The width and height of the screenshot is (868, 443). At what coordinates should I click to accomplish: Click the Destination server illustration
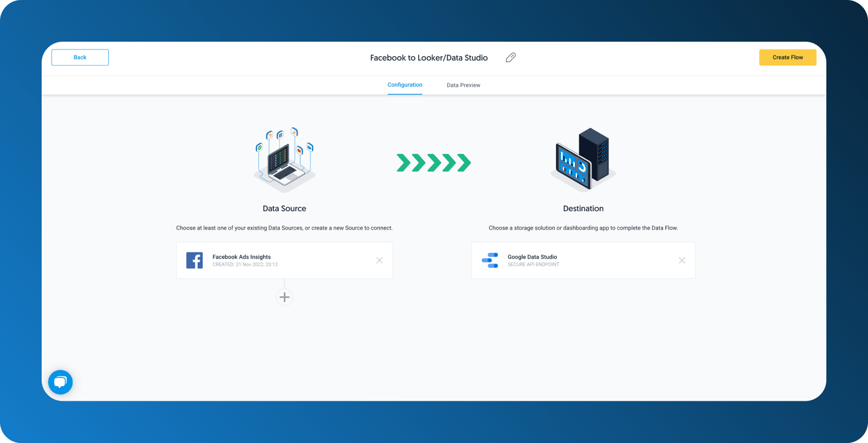(583, 160)
